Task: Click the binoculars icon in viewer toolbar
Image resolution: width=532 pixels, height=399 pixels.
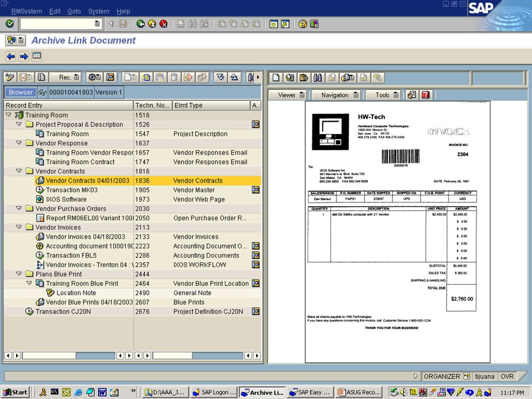Action: (318, 78)
